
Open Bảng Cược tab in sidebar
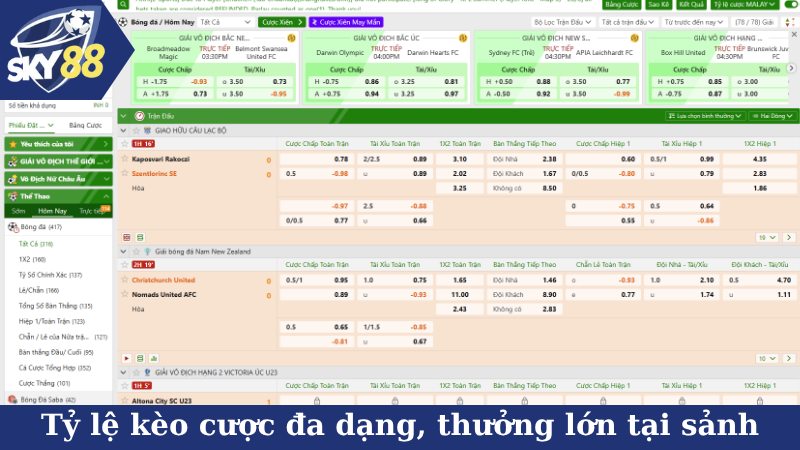click(85, 125)
